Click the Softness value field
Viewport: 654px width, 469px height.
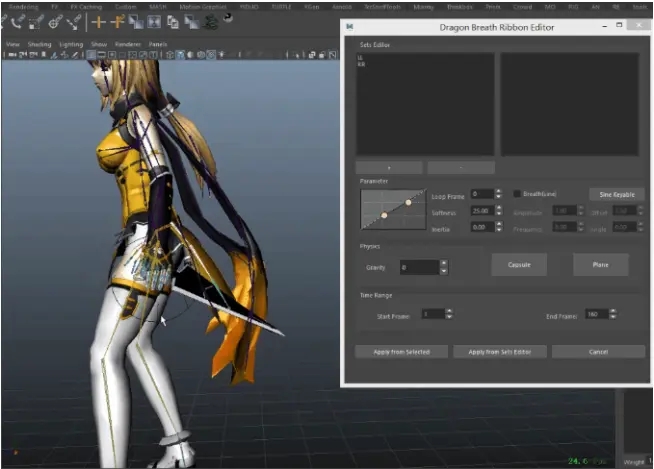pos(483,211)
